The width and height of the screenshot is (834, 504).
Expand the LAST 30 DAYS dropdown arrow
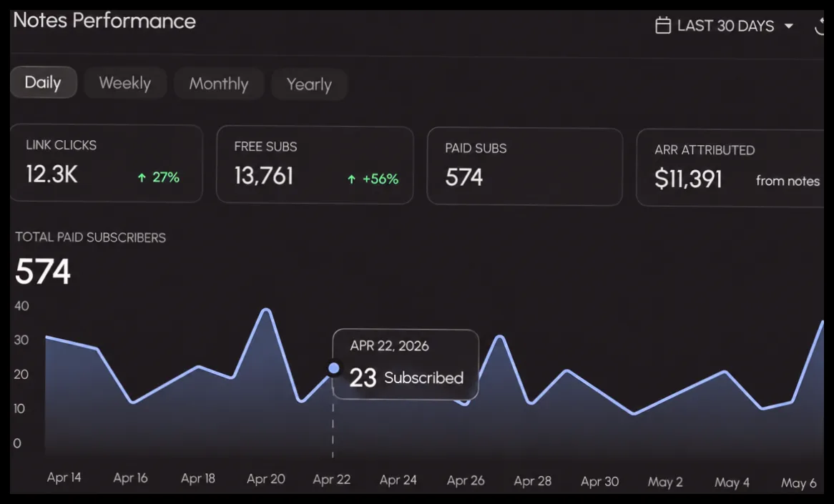(789, 26)
